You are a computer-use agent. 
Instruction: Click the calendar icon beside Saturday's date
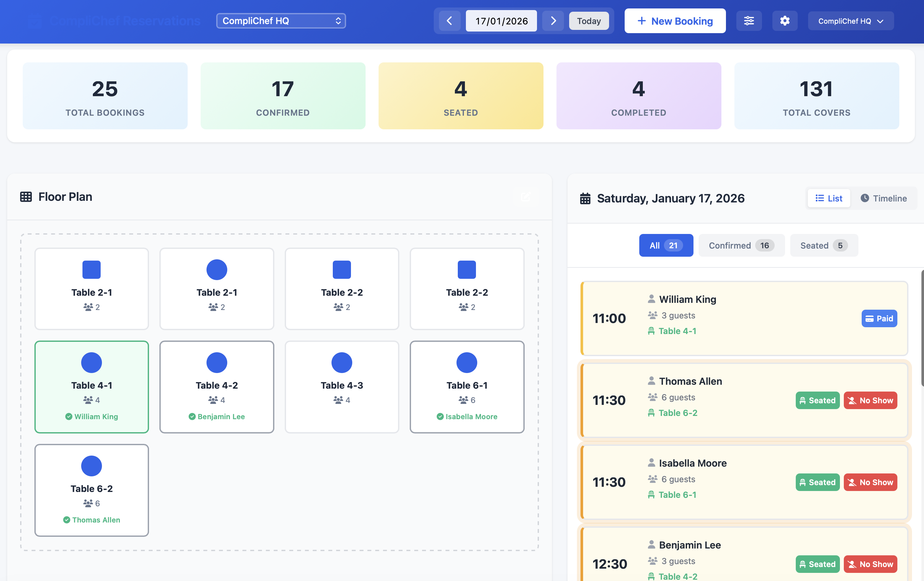point(585,198)
